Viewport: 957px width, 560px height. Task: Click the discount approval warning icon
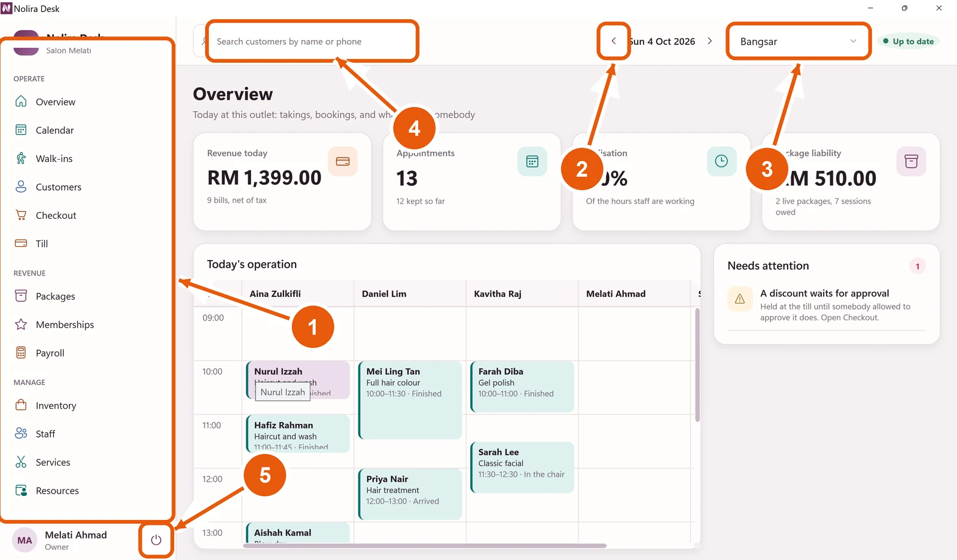pos(740,299)
